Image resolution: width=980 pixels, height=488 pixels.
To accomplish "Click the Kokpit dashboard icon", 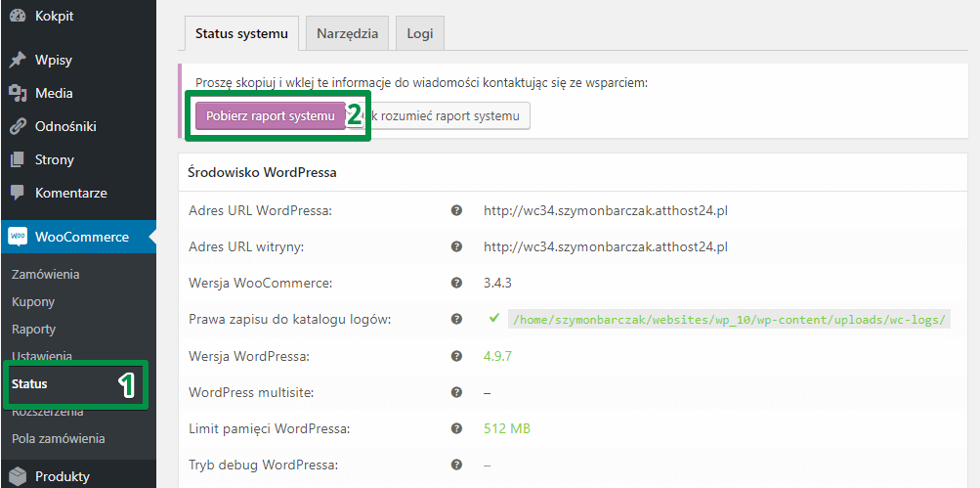I will [x=18, y=16].
